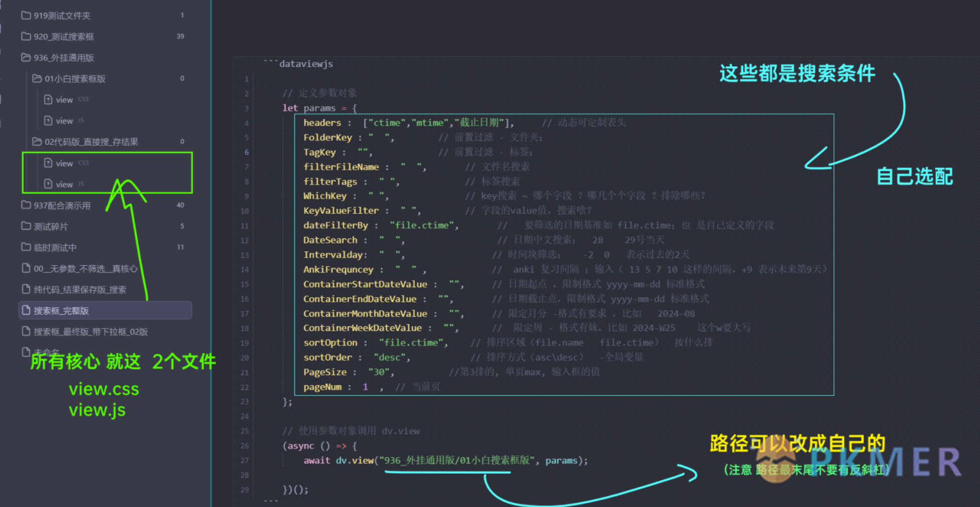980x507 pixels.
Task: Click the file icon of 00_无参数_不筛选_真核心
Action: coord(26,269)
